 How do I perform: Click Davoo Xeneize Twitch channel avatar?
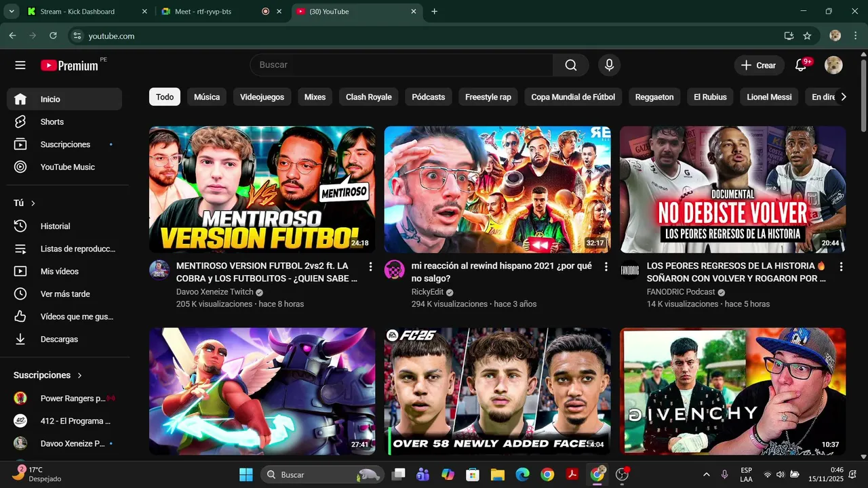tap(159, 270)
